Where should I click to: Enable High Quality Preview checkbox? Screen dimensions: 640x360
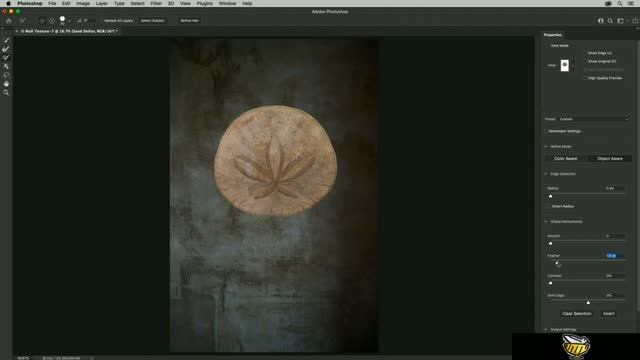(585, 78)
